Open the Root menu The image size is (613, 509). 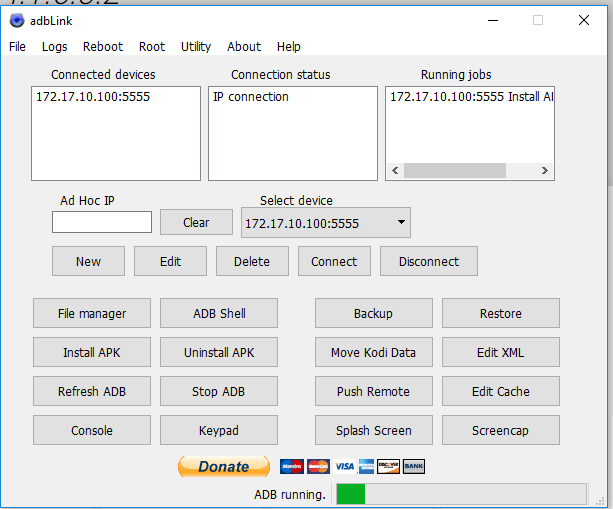tap(152, 47)
